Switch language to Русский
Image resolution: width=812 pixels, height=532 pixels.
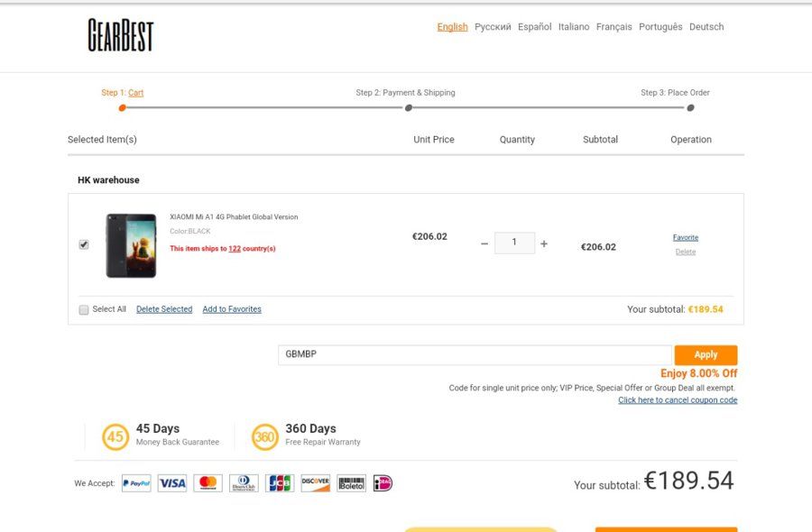click(x=493, y=27)
